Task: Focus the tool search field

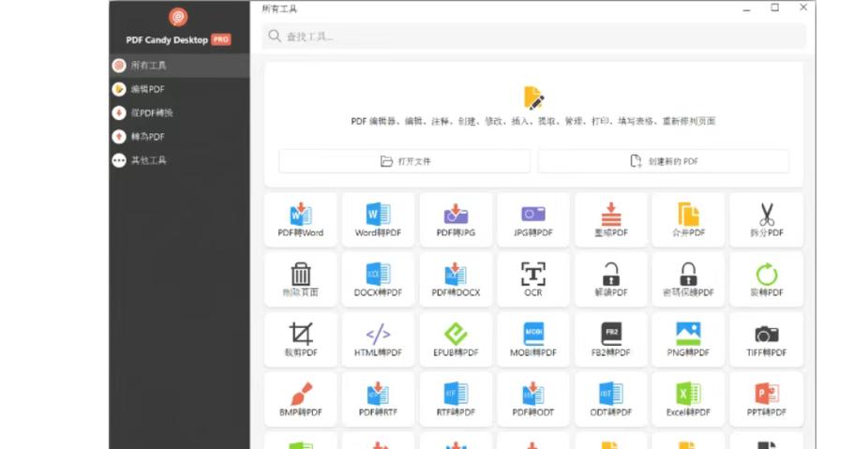Action: (x=534, y=37)
